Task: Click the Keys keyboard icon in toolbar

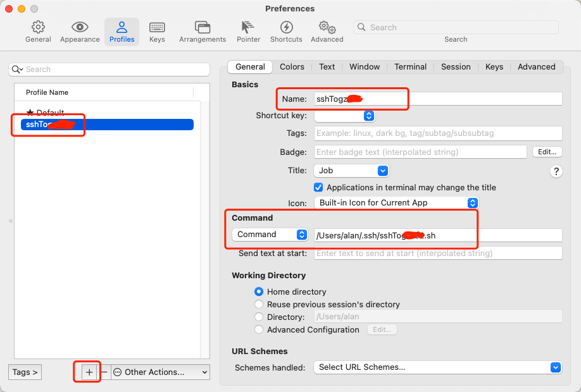Action: (157, 31)
